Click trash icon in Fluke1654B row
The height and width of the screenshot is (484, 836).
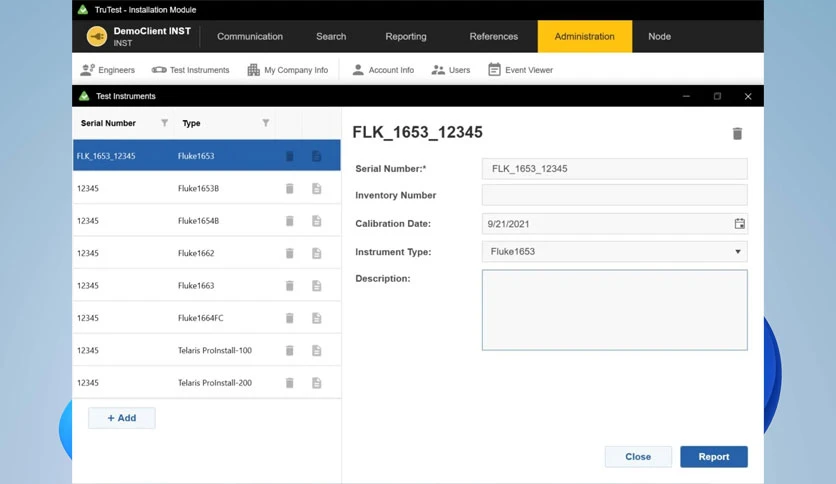290,221
